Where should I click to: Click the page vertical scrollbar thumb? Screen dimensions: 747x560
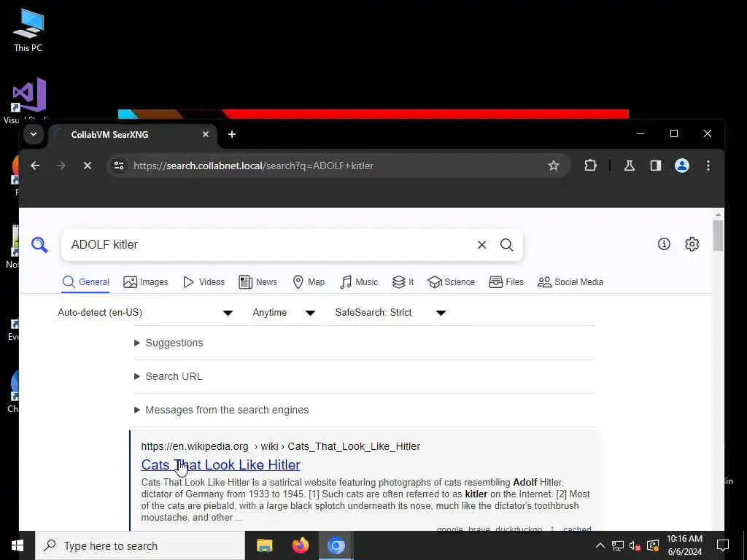pos(718,236)
